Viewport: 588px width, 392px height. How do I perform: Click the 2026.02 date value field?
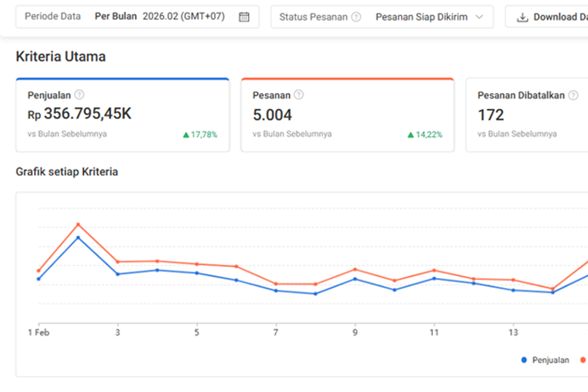(183, 16)
